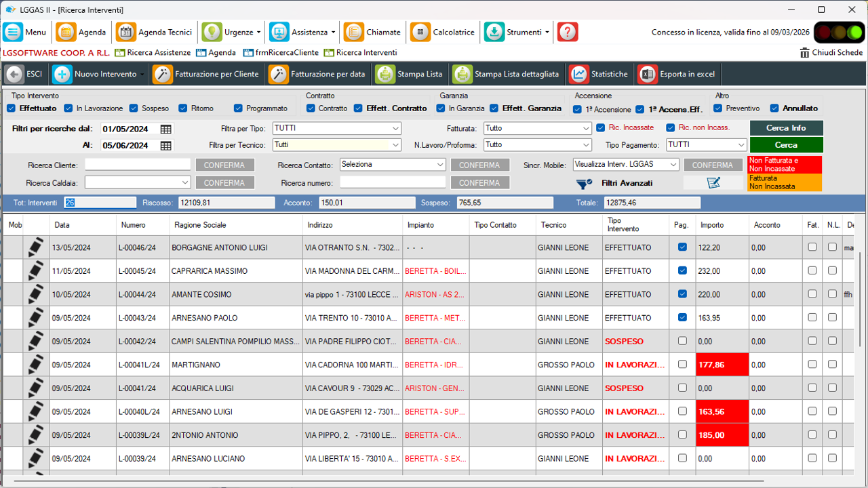Click the red question mark help icon
This screenshot has height=488, width=868.
tap(568, 32)
